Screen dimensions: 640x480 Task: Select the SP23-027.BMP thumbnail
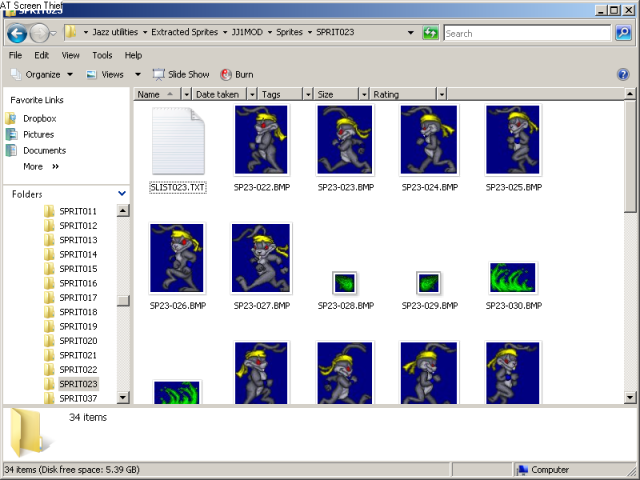pyautogui.click(x=261, y=258)
